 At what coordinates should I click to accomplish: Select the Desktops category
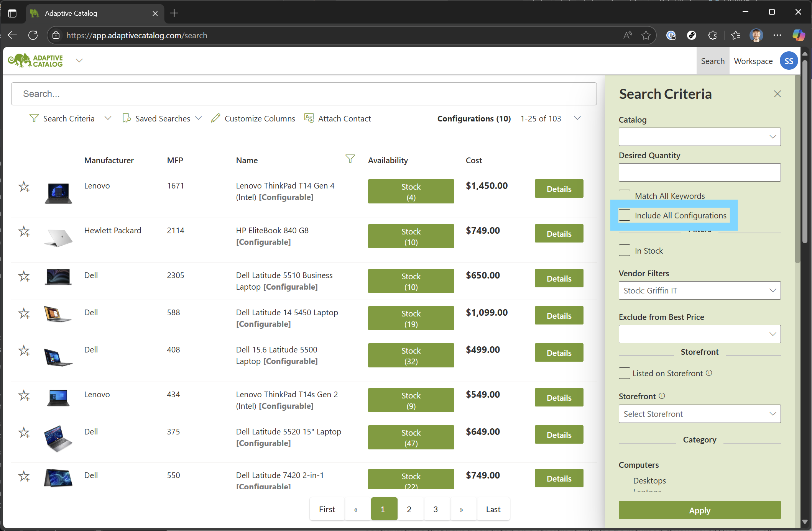point(649,480)
